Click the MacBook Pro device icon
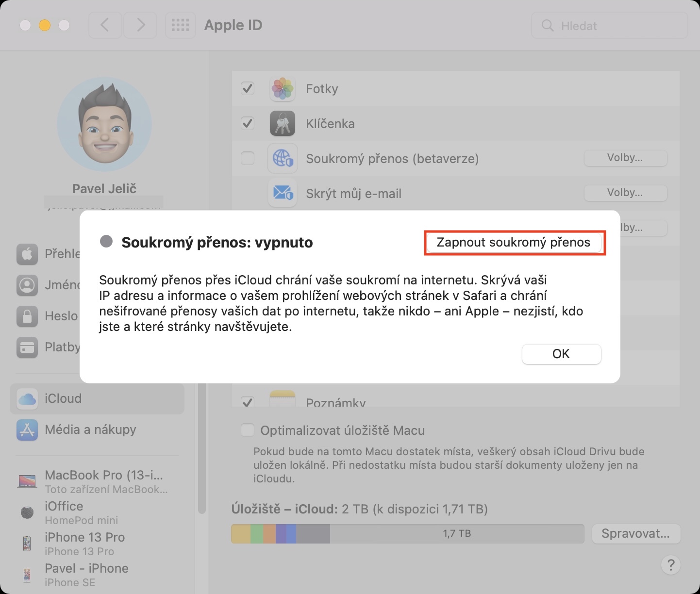 (27, 481)
